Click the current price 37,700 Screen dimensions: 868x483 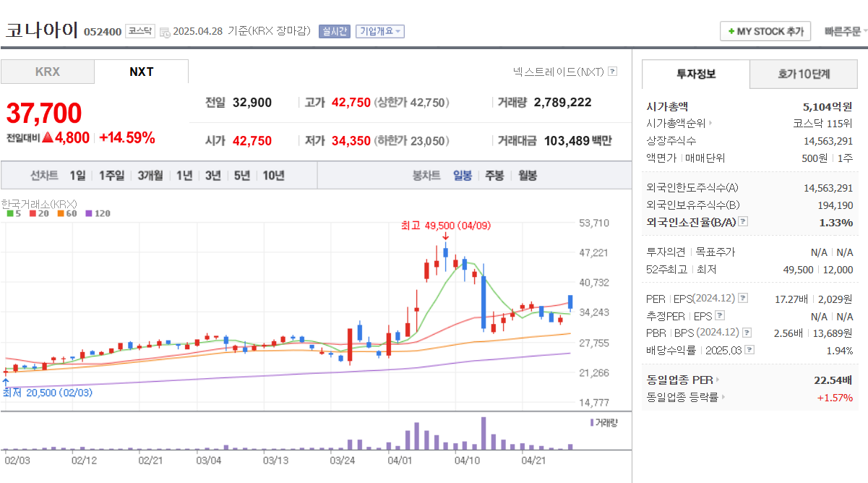point(44,114)
